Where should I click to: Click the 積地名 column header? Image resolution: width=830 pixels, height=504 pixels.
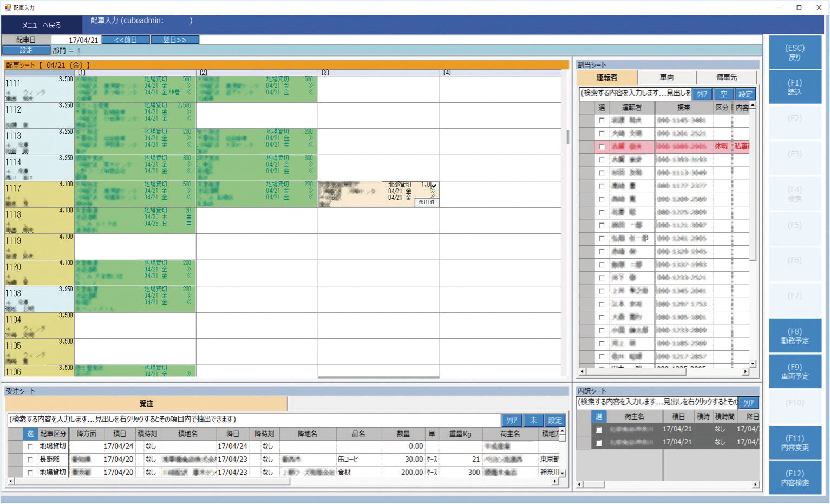[x=188, y=434]
